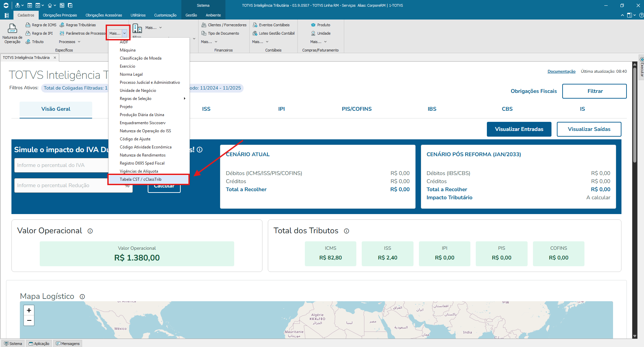Select Código de Ajuste menu entry

point(149,139)
